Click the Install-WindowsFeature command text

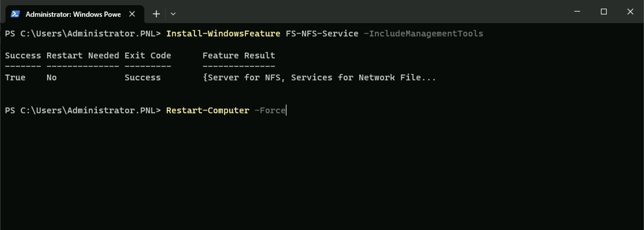click(223, 34)
